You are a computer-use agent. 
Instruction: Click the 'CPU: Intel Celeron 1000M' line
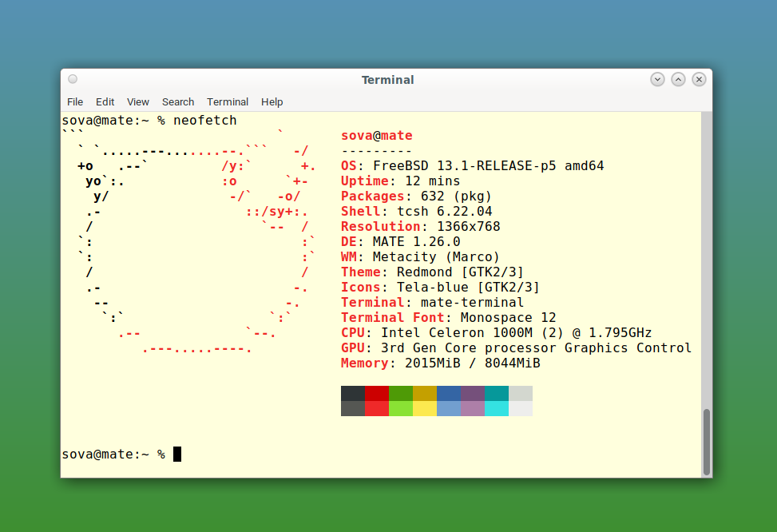click(496, 332)
